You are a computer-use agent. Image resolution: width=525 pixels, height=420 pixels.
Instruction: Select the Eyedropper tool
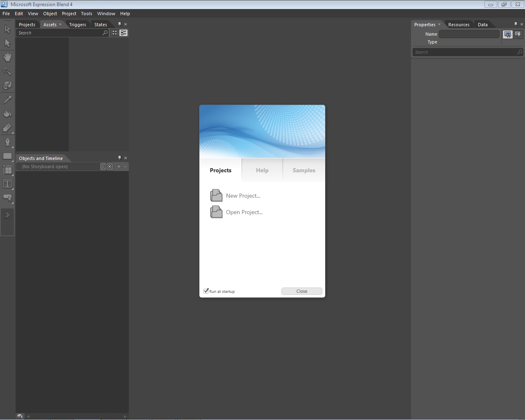point(7,100)
